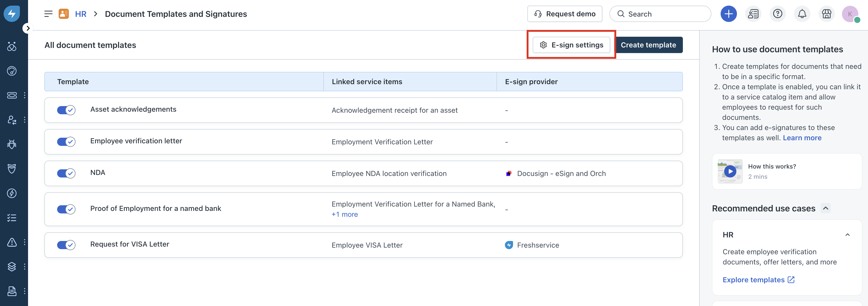Open the marketplace store icon
This screenshot has width=868, height=306.
pos(826,14)
